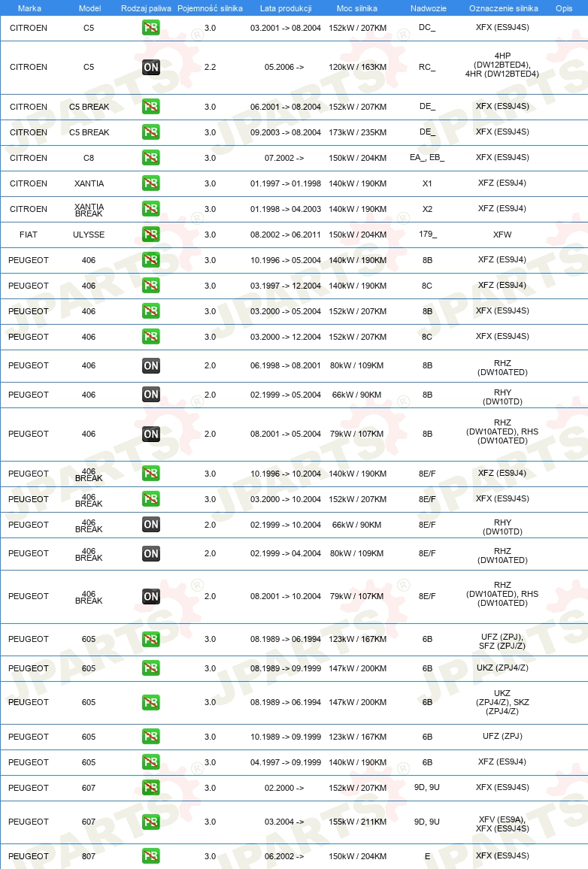Select the engine code cell UFZ (ZPJ), SFZ (ZPJ/Z)

[502, 641]
